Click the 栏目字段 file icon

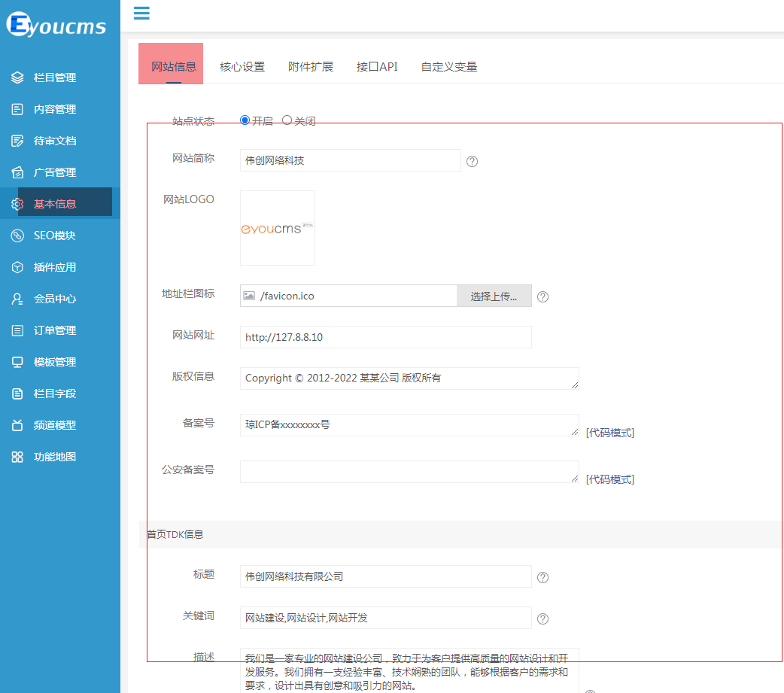pos(17,394)
